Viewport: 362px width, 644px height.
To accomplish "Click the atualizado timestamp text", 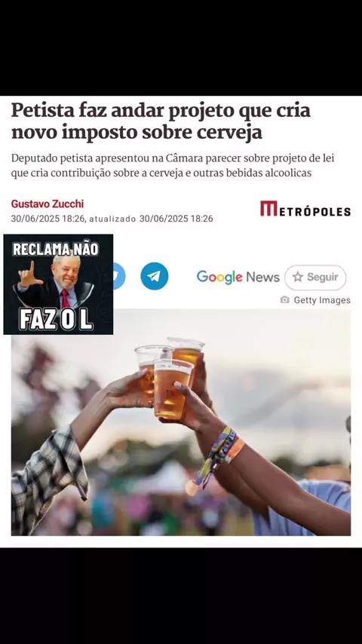I will tap(151, 219).
